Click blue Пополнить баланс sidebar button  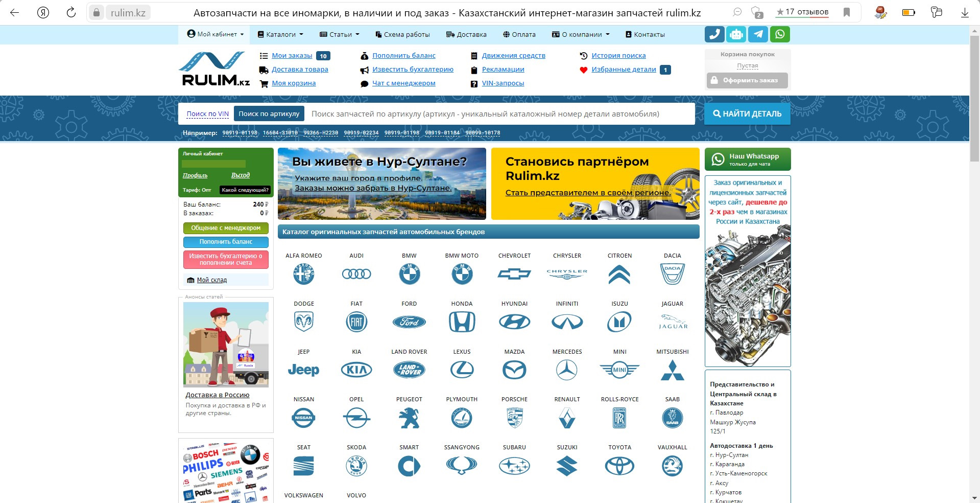pos(226,242)
